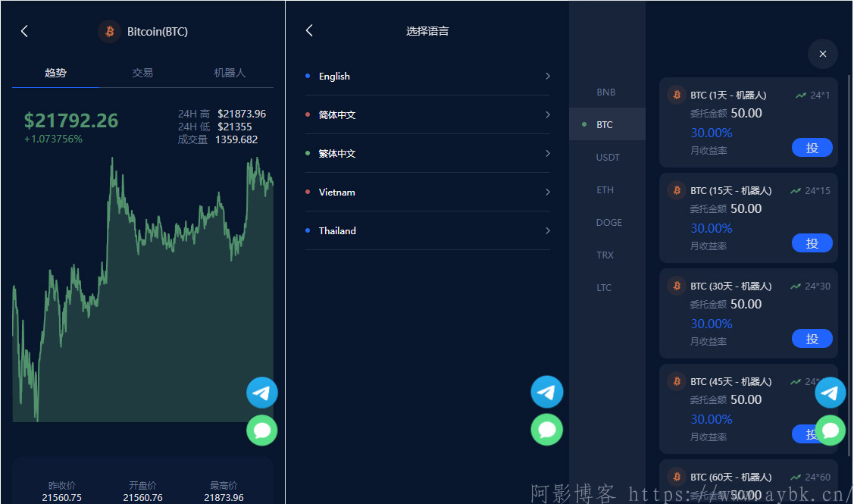Switch to the 交易 tab

click(142, 73)
